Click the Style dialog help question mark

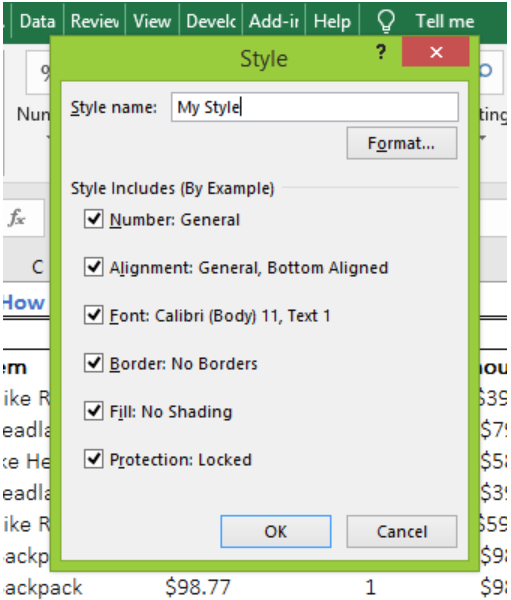click(381, 52)
